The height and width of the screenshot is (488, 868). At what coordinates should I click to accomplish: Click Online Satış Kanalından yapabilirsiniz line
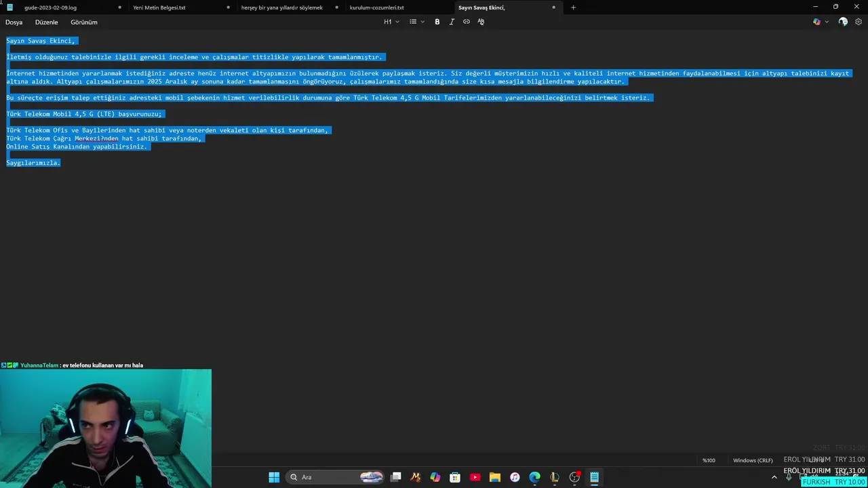77,146
